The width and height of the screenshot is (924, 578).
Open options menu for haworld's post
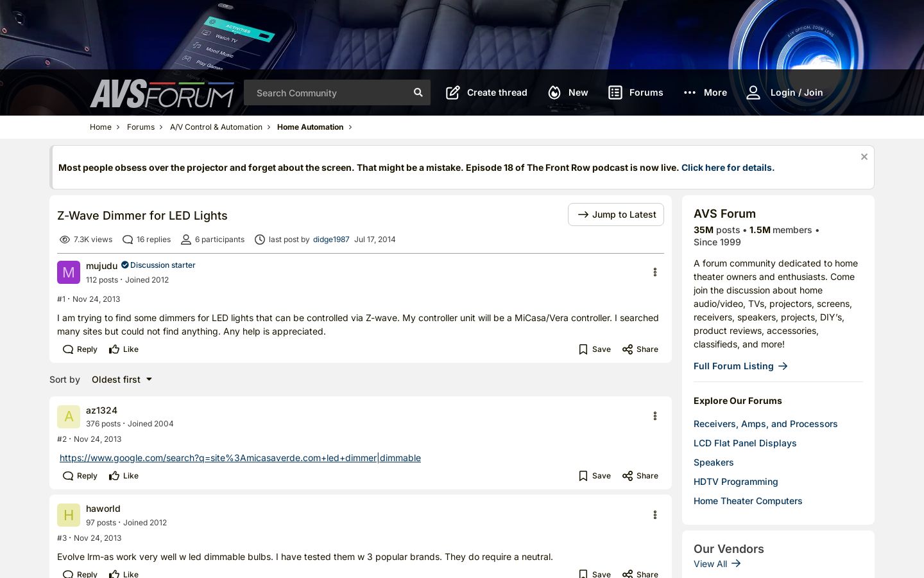[x=655, y=515]
